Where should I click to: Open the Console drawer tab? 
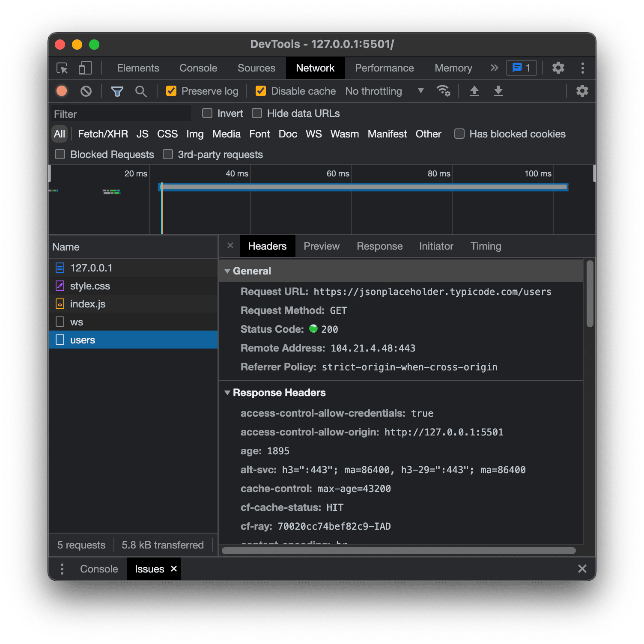(99, 569)
